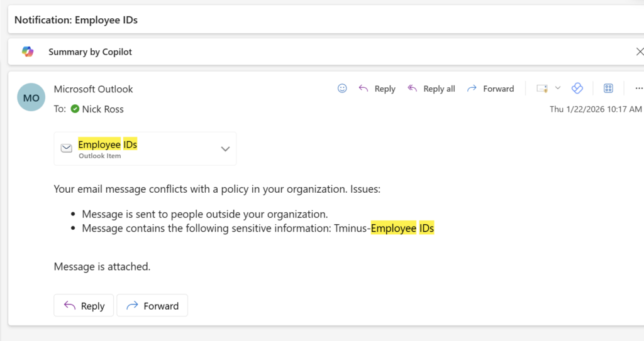Click Reply in the top toolbar
644x341 pixels.
pyautogui.click(x=377, y=89)
